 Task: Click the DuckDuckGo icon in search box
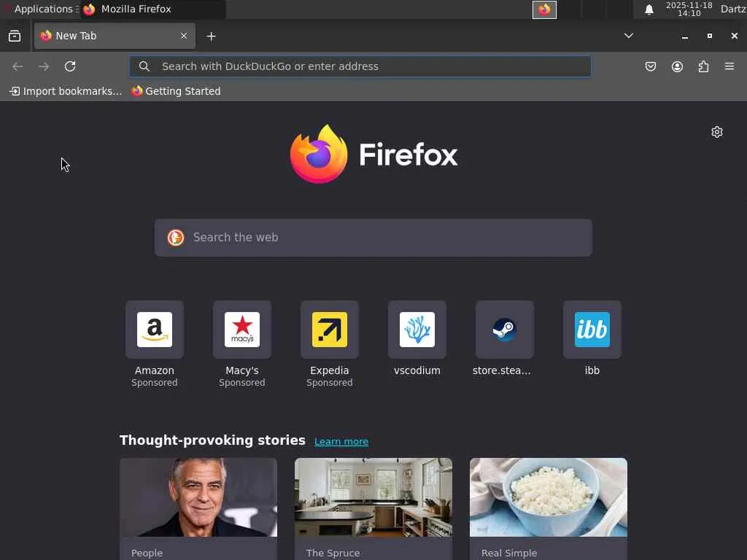click(x=176, y=238)
